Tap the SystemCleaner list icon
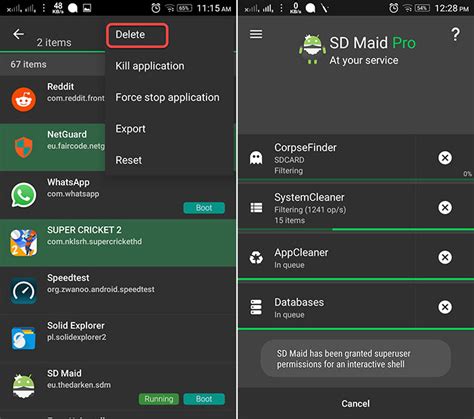Viewport: 474px width, 419px height. 256,208
